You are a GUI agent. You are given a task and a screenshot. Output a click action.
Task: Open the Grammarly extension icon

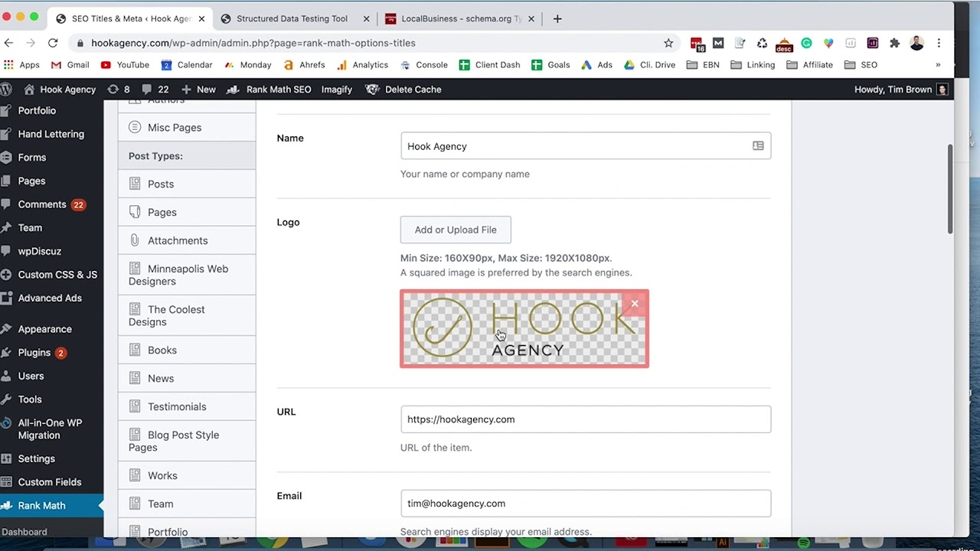(x=806, y=43)
